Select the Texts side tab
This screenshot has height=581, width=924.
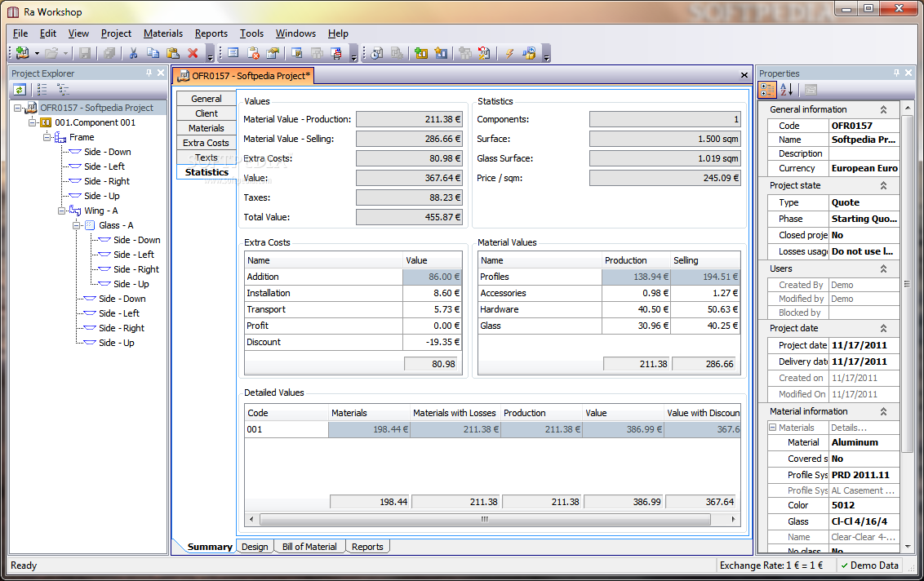tap(207, 158)
